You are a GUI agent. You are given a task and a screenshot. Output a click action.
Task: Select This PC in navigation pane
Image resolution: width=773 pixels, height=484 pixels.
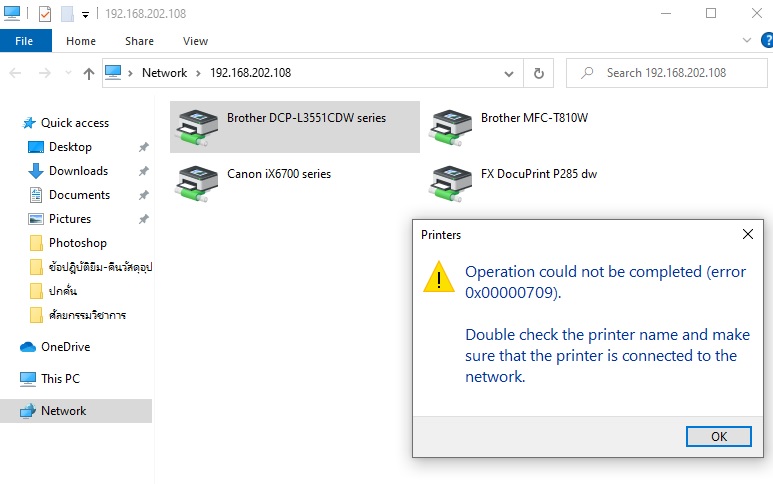60,379
